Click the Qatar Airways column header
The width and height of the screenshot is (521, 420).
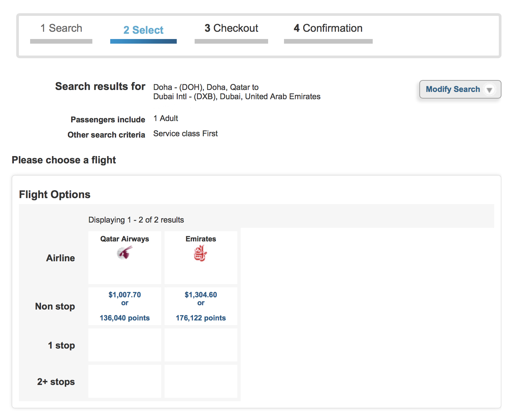point(125,239)
